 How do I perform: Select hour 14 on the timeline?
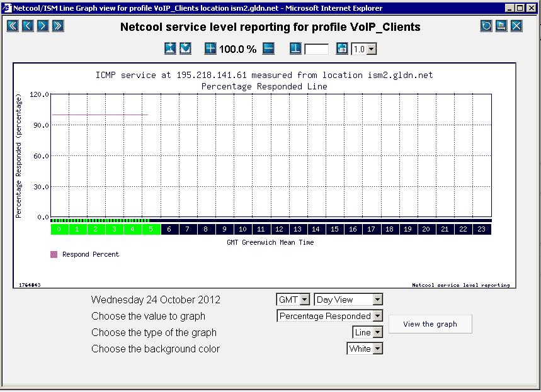pyautogui.click(x=316, y=229)
